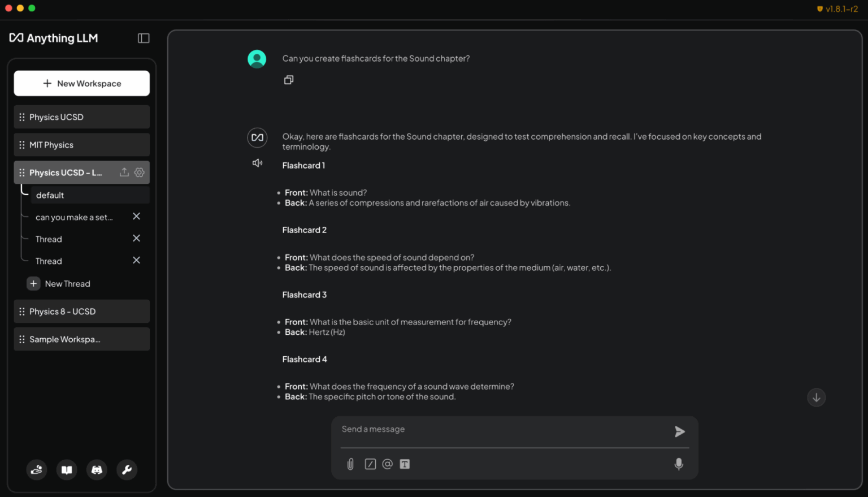The image size is (868, 497).
Task: Copy the user's flashcard message
Action: [x=289, y=80]
